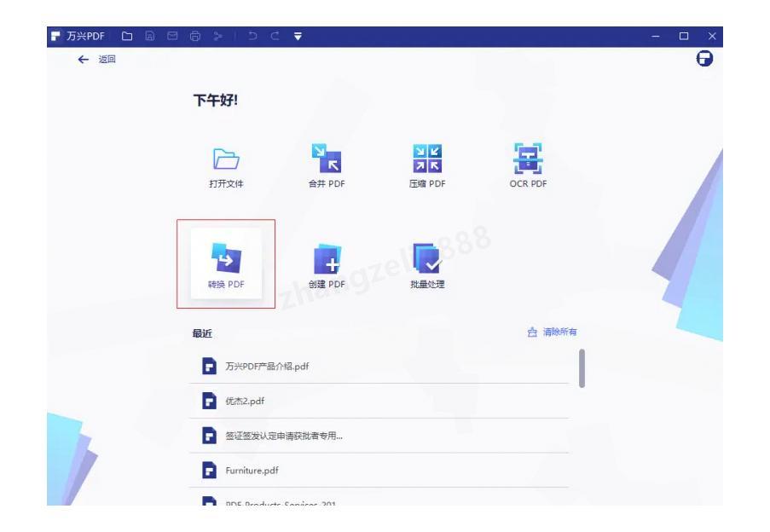This screenshot has width=770, height=532.
Task: Maximize the 万兴PDF window
Action: (684, 36)
